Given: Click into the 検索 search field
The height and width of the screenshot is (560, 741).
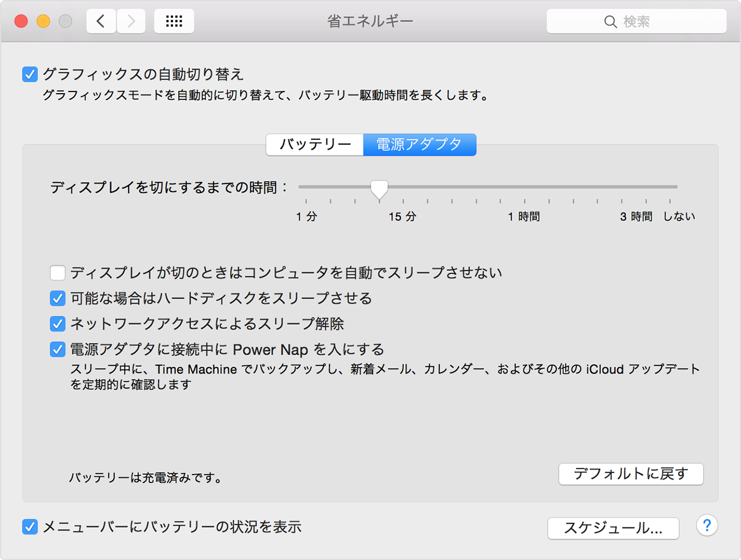Looking at the screenshot, I should click(637, 21).
